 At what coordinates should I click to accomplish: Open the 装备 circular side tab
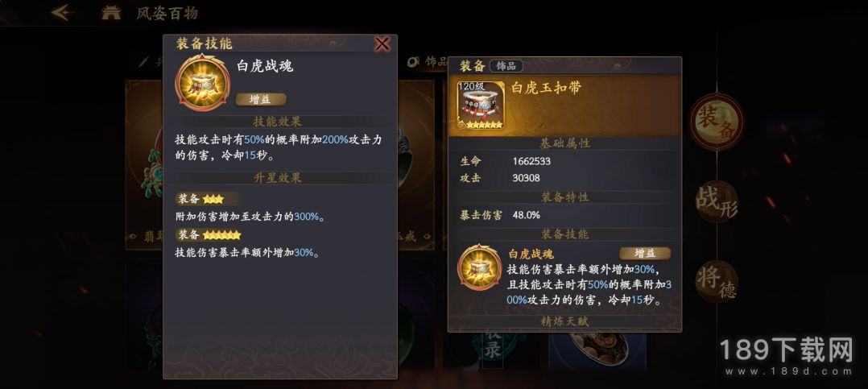(717, 122)
